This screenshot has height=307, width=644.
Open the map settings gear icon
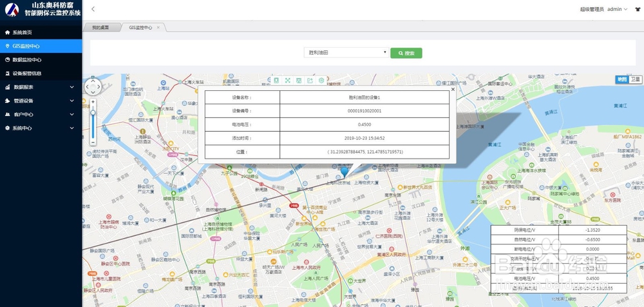point(321,80)
